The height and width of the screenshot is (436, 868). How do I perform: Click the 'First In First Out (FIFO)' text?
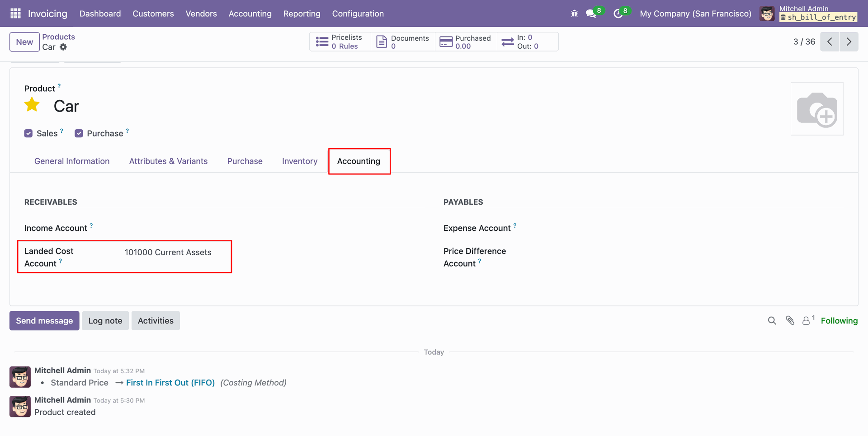[x=170, y=383]
